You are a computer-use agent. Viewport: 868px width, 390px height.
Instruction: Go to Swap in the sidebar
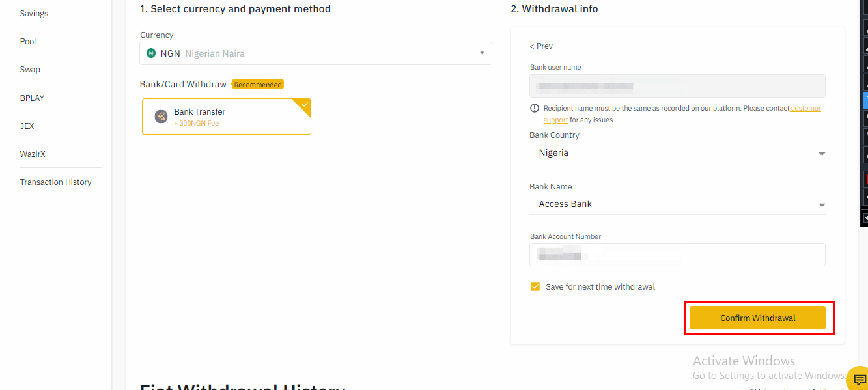pos(30,70)
